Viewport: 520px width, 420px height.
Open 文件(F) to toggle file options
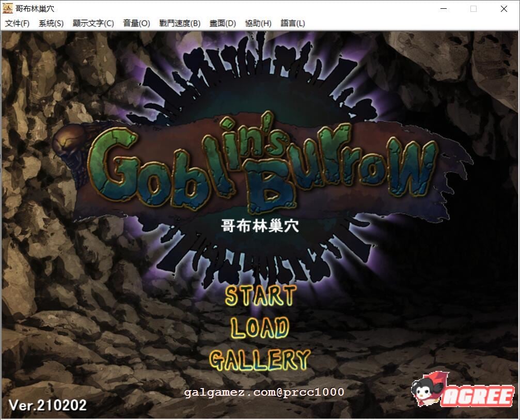(x=17, y=23)
